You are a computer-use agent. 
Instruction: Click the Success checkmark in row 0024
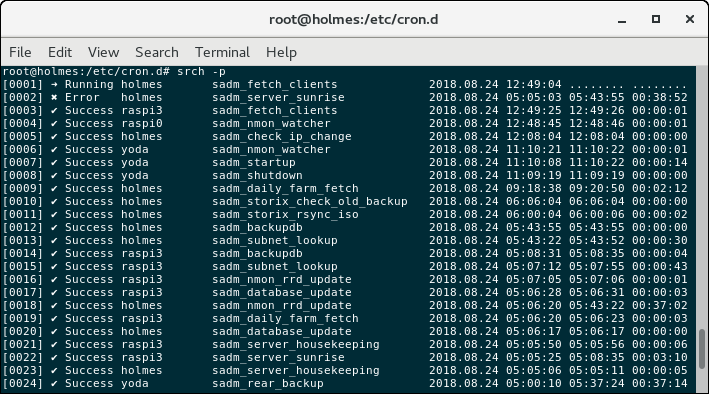point(54,384)
